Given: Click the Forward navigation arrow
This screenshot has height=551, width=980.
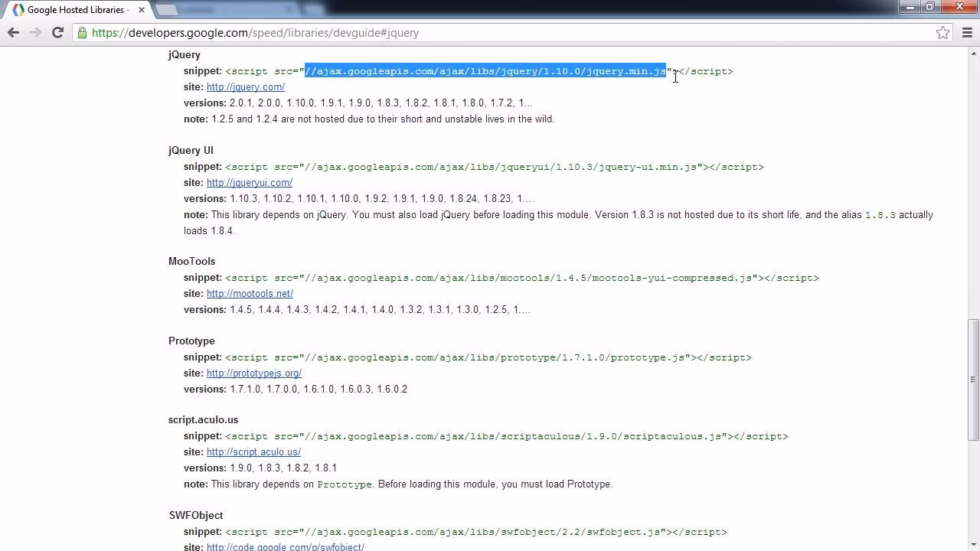Looking at the screenshot, I should 35,32.
